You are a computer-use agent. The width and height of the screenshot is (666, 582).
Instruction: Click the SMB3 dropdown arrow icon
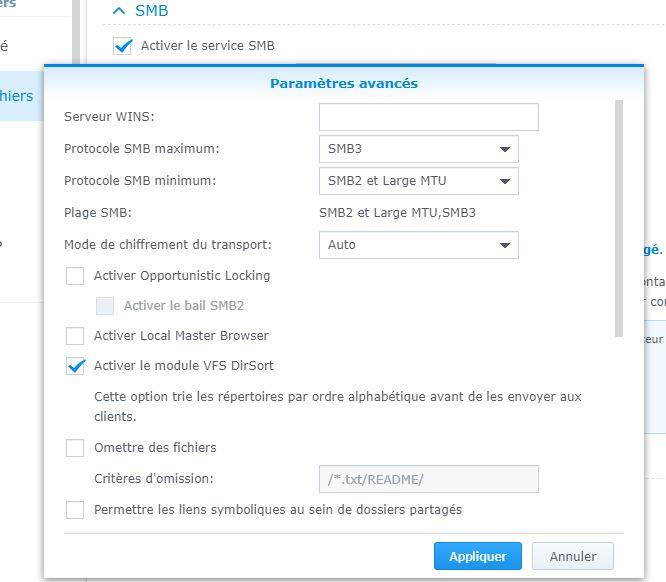coord(504,150)
